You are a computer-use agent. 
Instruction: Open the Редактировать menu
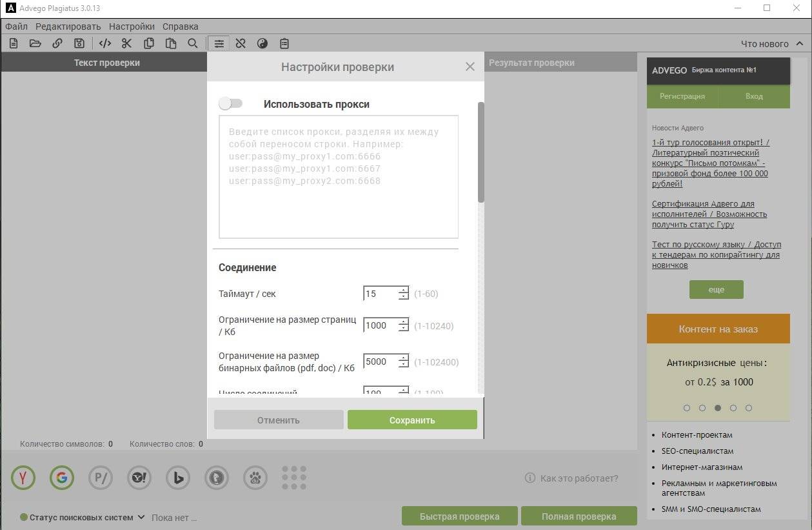(x=68, y=26)
